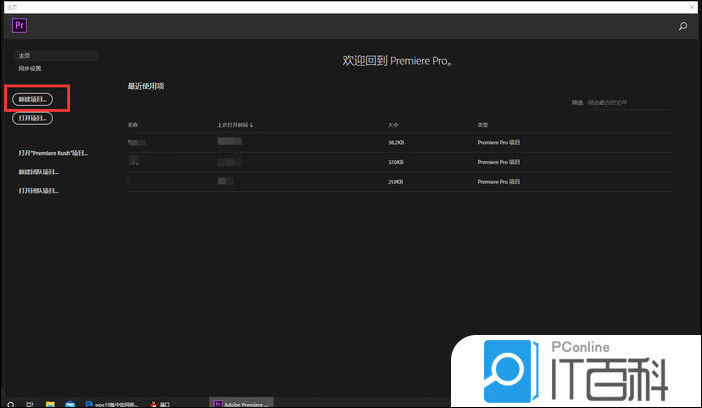Click the 新建项目 (New Project) button
This screenshot has height=408, width=702.
tap(34, 99)
